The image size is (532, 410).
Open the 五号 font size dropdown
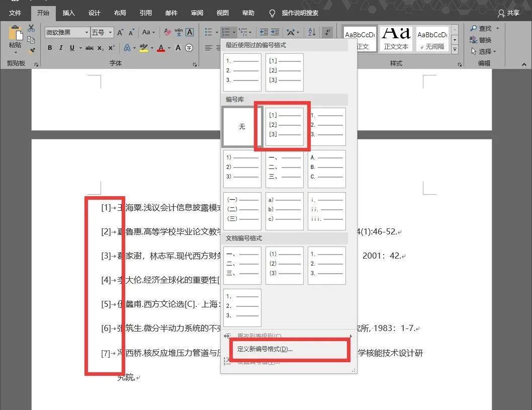pos(111,33)
